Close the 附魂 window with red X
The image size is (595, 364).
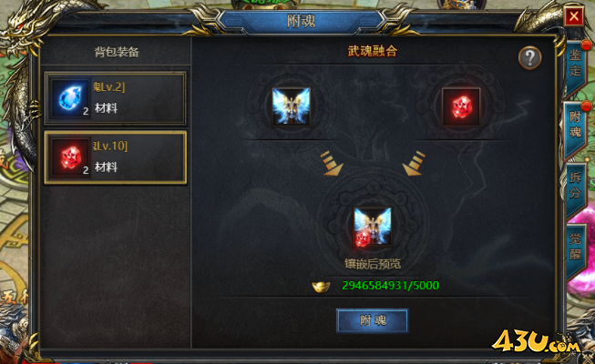tap(574, 16)
